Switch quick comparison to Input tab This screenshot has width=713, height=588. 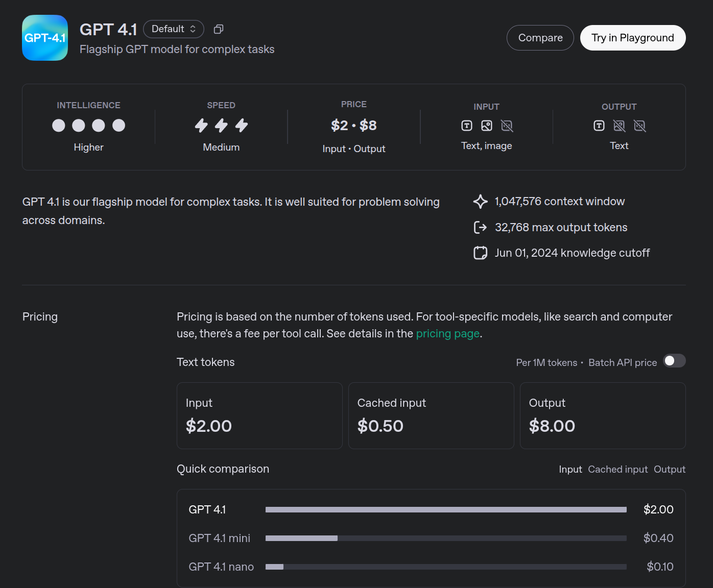click(x=570, y=469)
